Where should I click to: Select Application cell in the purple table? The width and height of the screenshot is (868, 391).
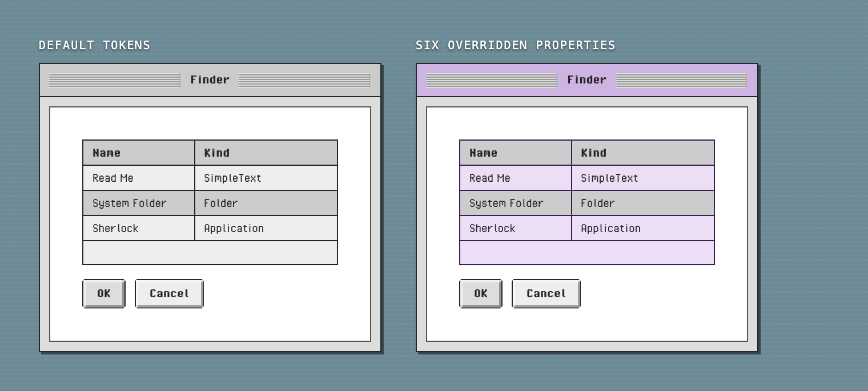(x=643, y=228)
